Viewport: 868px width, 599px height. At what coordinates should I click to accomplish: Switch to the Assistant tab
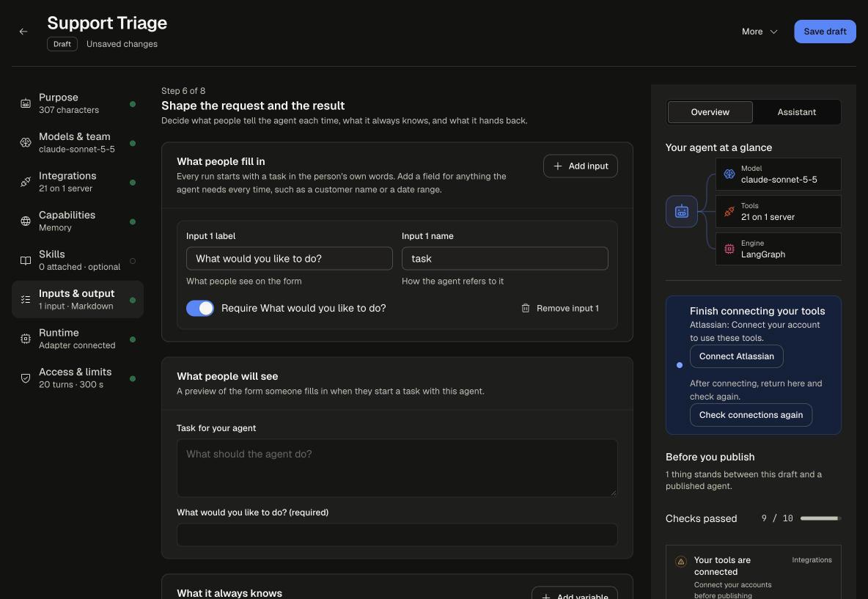[796, 112]
